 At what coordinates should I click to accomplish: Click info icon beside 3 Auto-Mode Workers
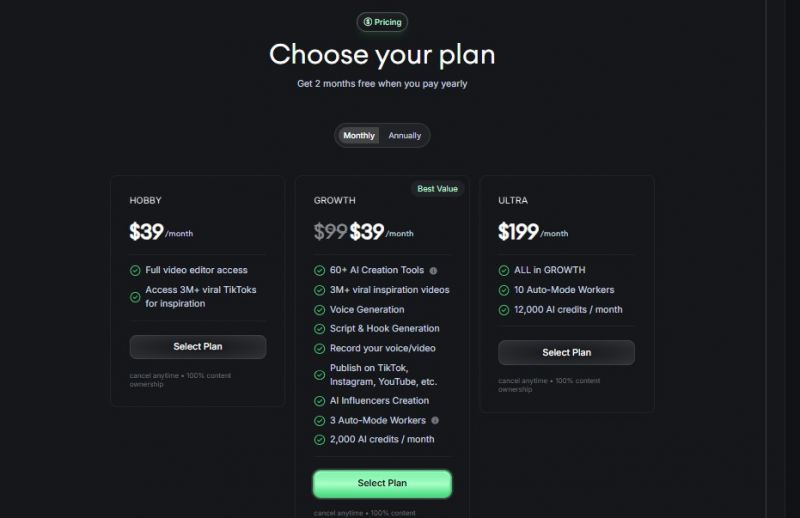pyautogui.click(x=435, y=420)
